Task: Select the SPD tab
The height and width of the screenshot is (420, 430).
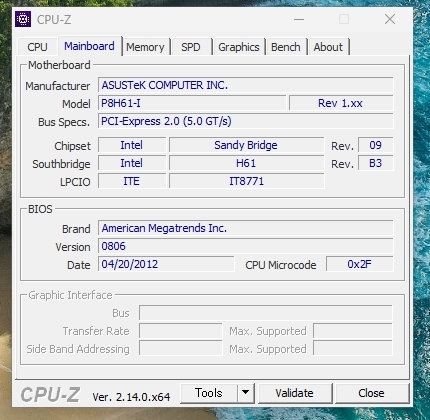Action: (x=191, y=47)
